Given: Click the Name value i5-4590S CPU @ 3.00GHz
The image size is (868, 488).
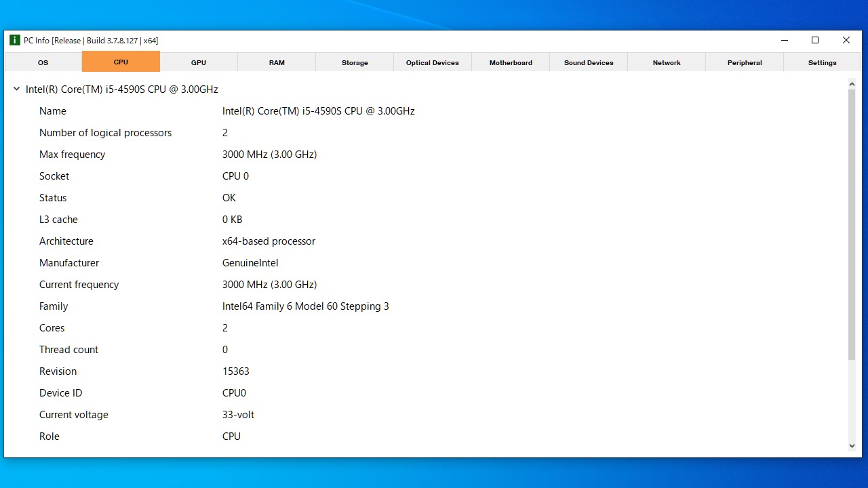Looking at the screenshot, I should [319, 111].
